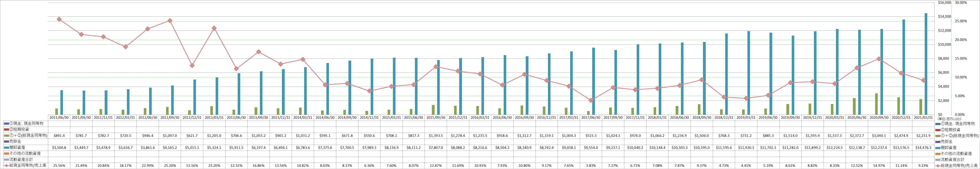This screenshot has height=169, width=980.
Task: Click the 15.00% secondary axis label
Action: [x=961, y=59]
